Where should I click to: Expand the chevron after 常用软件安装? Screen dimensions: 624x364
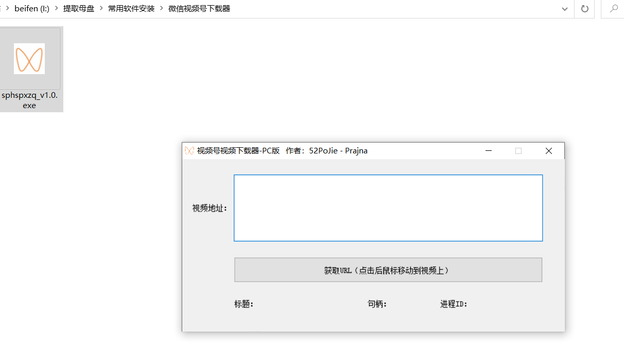162,9
